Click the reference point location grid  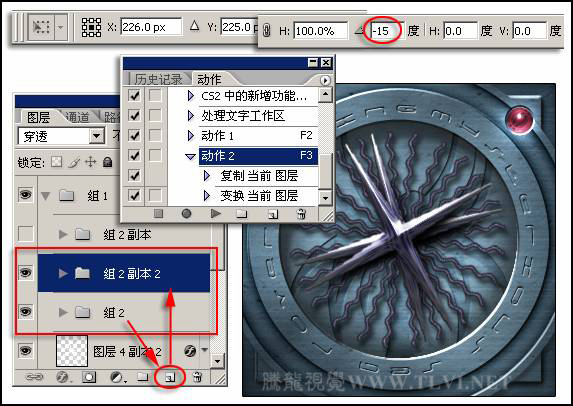point(91,27)
